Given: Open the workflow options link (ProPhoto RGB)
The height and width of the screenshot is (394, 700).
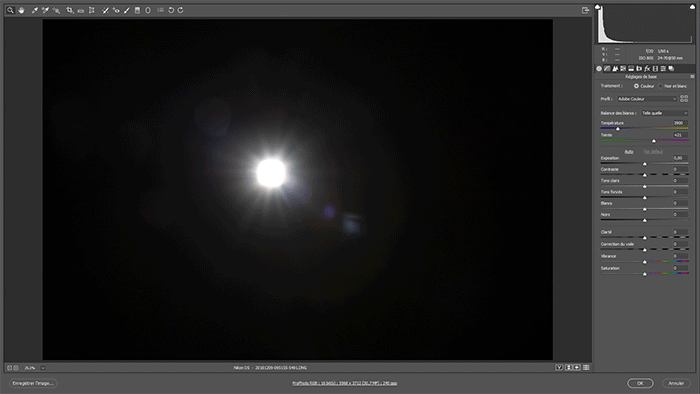Looking at the screenshot, I should coord(344,383).
